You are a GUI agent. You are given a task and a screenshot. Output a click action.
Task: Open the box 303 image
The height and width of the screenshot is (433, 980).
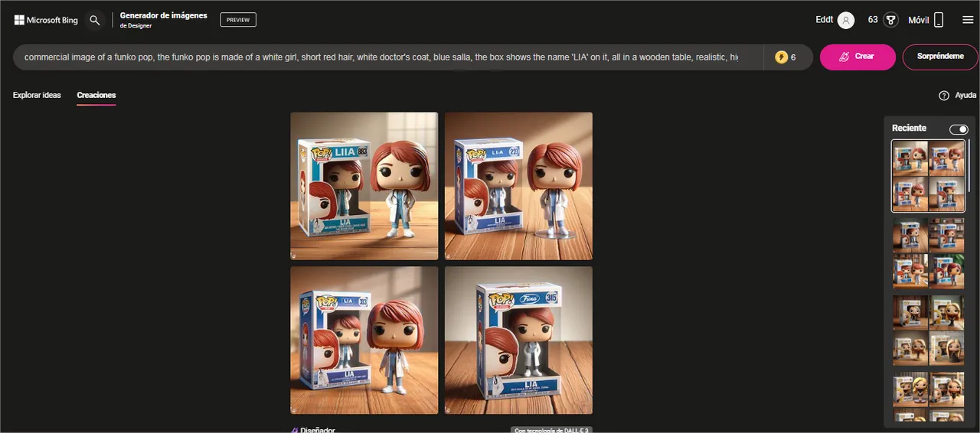[x=364, y=340]
